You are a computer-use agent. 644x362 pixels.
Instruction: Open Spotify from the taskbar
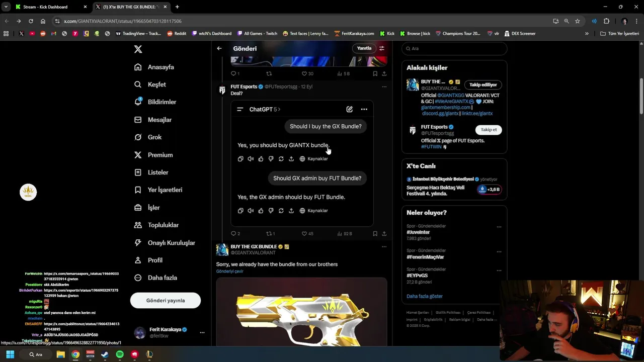click(120, 354)
